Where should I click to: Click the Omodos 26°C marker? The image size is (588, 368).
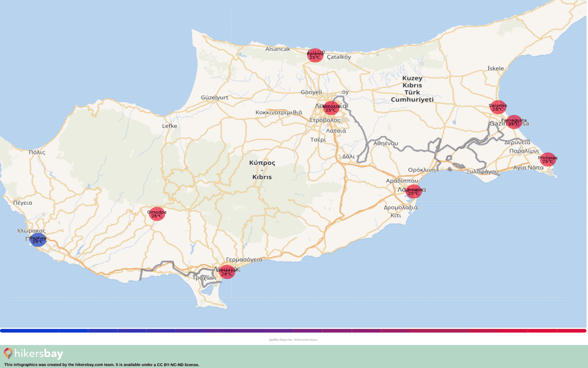pos(157,214)
